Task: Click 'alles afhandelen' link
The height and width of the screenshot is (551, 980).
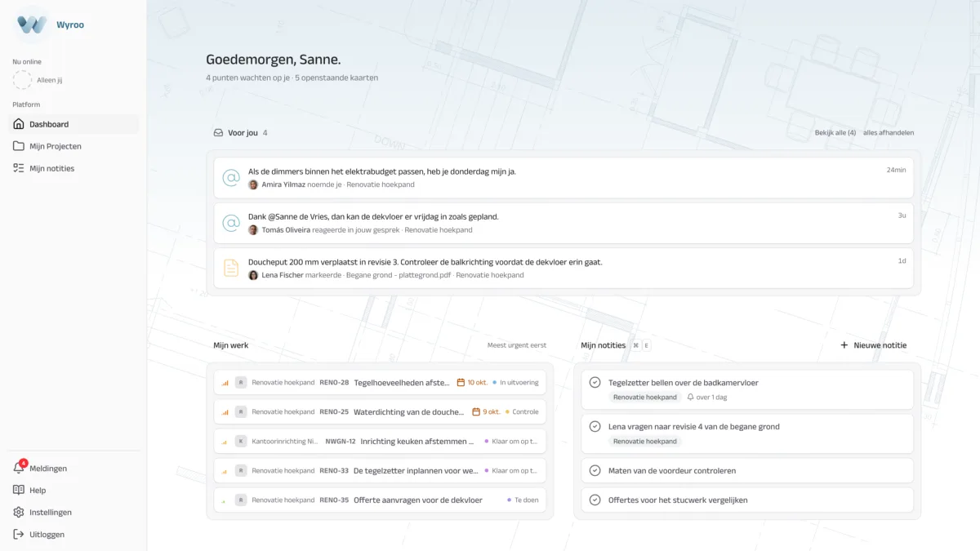Action: 889,132
